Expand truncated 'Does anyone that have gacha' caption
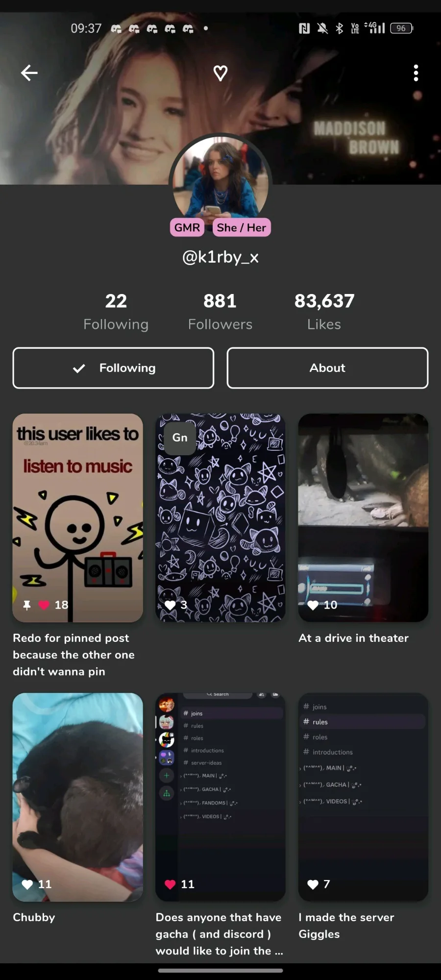This screenshot has width=441, height=980. 220,934
